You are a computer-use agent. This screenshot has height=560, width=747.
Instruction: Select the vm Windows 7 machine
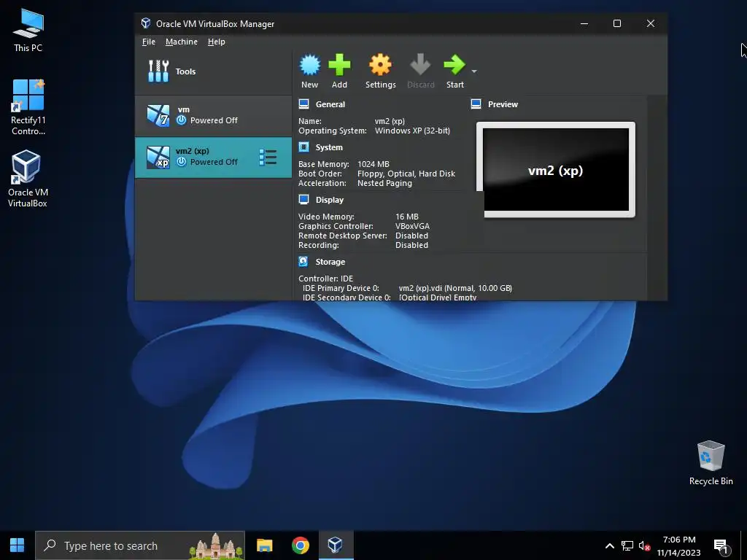coord(214,116)
